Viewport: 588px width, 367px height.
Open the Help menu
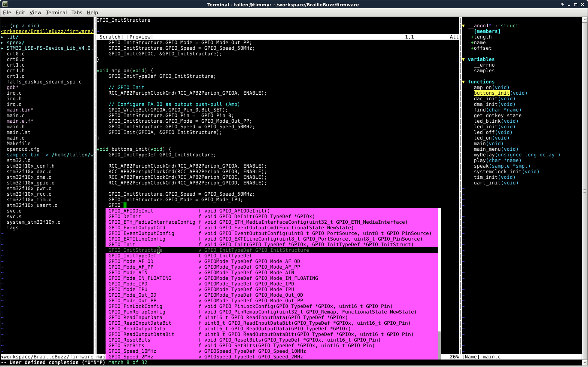click(x=92, y=12)
